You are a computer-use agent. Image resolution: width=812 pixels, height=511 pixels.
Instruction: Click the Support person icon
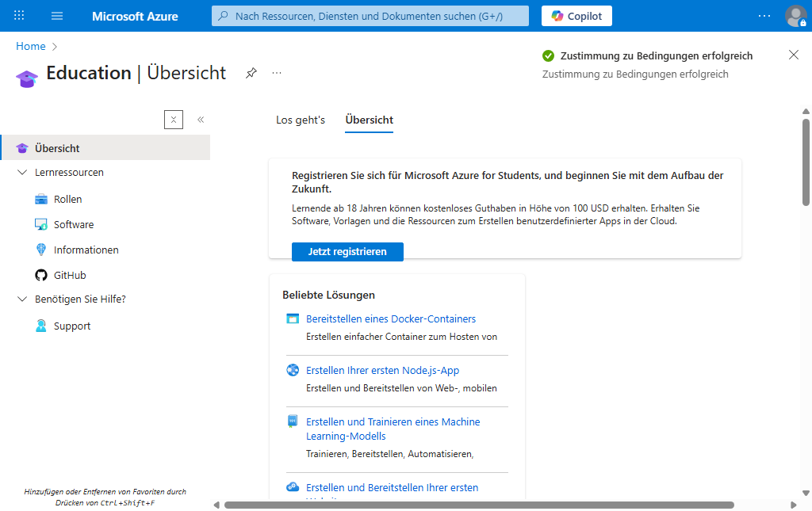pyautogui.click(x=41, y=326)
